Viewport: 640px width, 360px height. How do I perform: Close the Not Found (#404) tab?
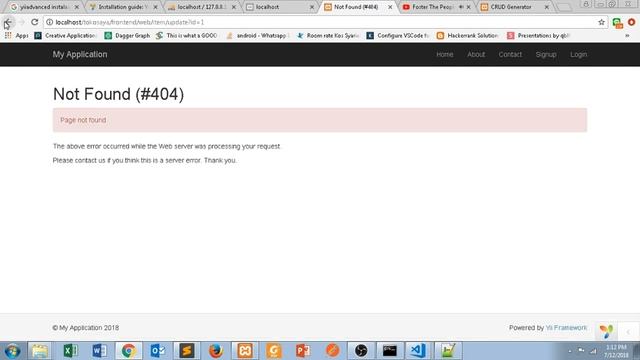(390, 7)
